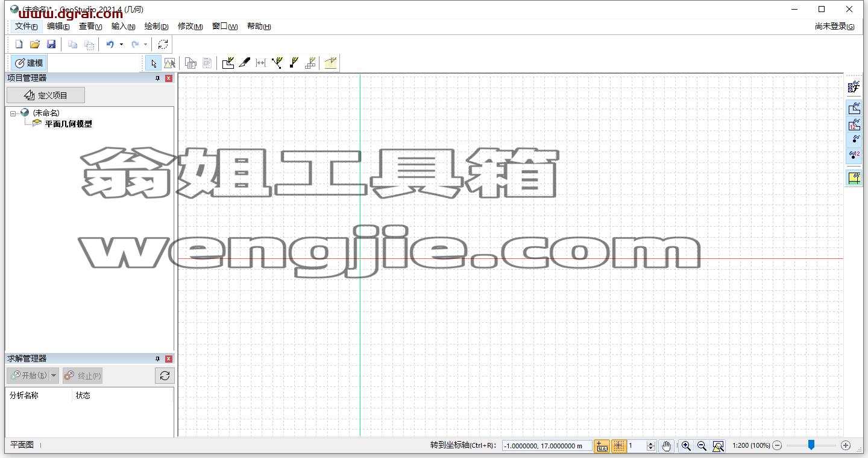868x458 pixels.
Task: Choose the select-objects picture tool
Action: (169, 63)
